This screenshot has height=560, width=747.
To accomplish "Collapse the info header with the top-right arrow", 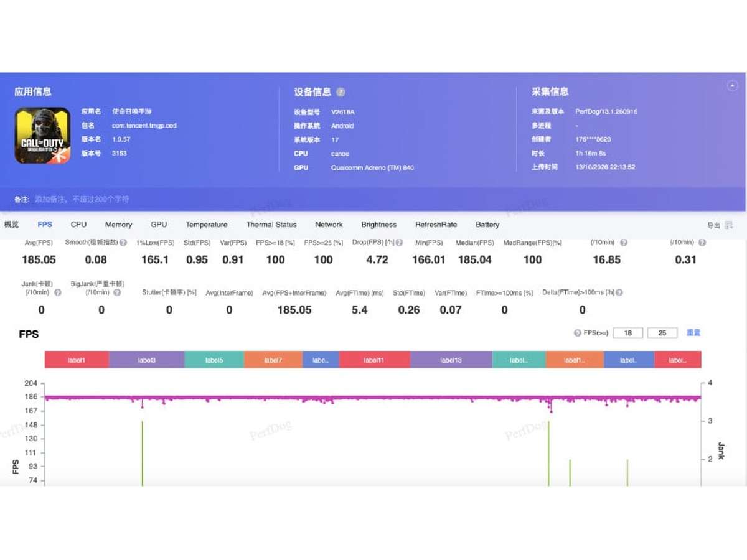I will click(732, 86).
